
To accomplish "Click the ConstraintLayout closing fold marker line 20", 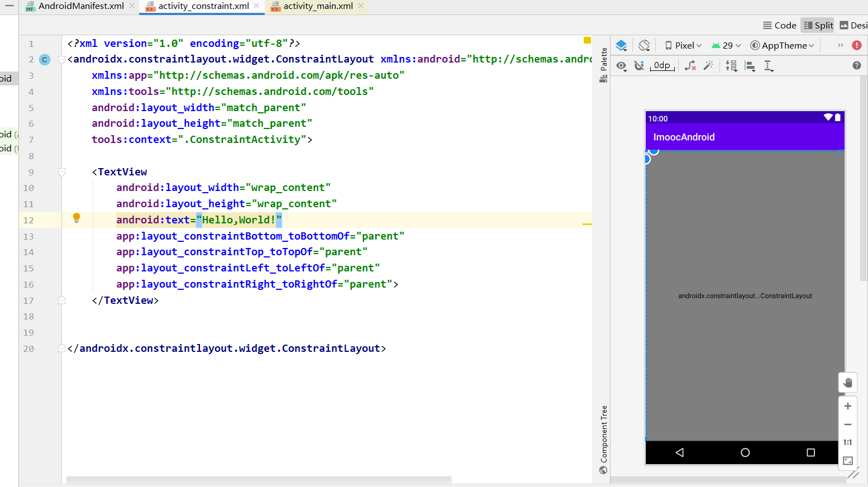I will [x=62, y=348].
